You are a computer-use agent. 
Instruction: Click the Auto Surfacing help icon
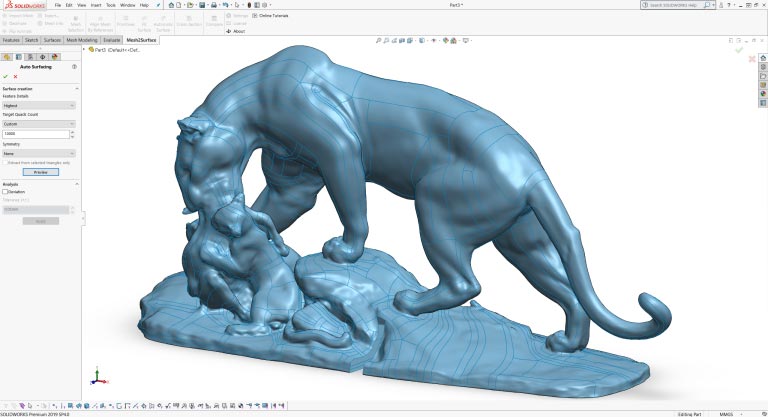pyautogui.click(x=73, y=67)
